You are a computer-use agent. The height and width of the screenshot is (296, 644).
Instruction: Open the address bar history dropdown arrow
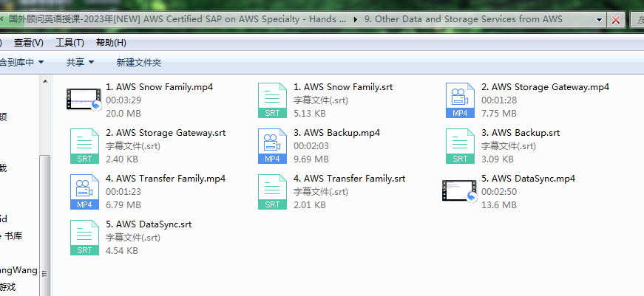599,19
